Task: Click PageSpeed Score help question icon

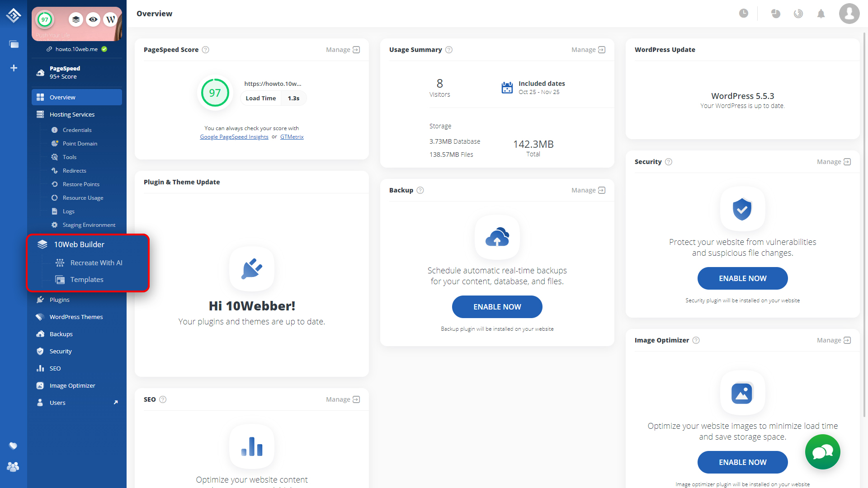Action: [205, 50]
